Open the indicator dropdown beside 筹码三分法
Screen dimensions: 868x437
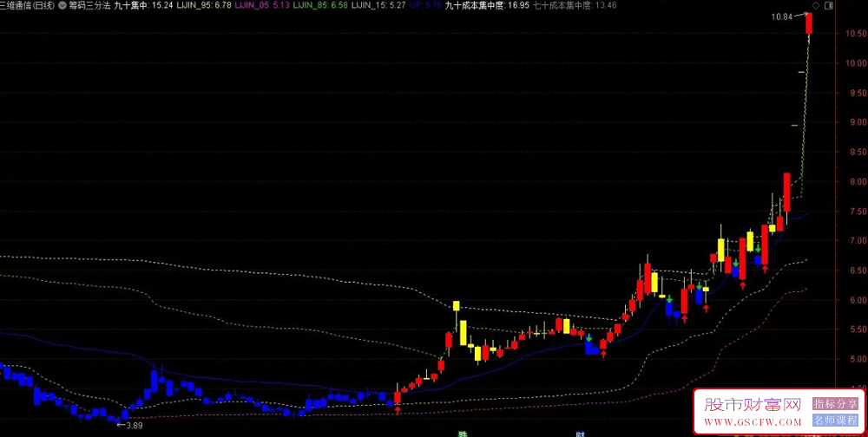[62, 5]
